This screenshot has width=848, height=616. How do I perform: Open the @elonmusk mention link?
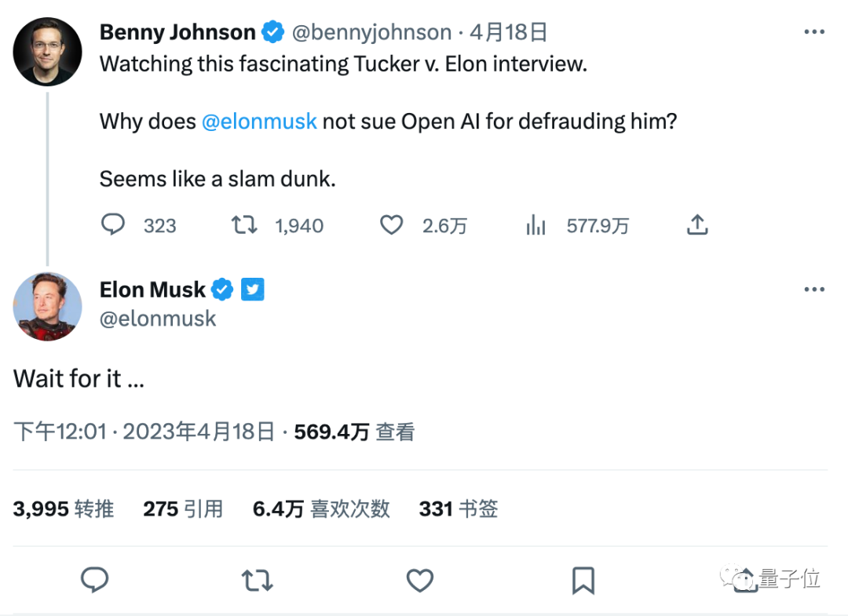click(x=259, y=121)
